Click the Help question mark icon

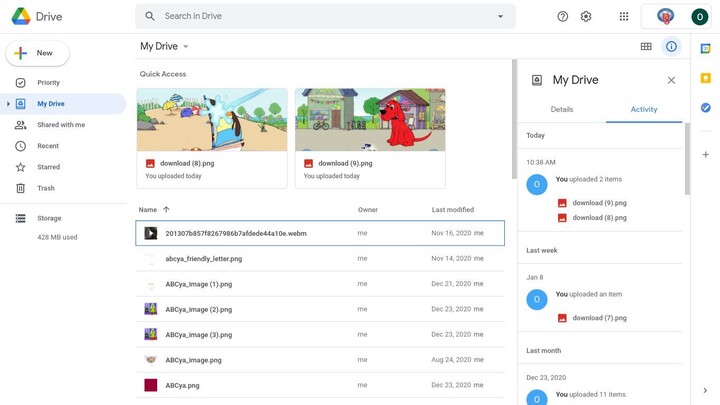click(562, 16)
